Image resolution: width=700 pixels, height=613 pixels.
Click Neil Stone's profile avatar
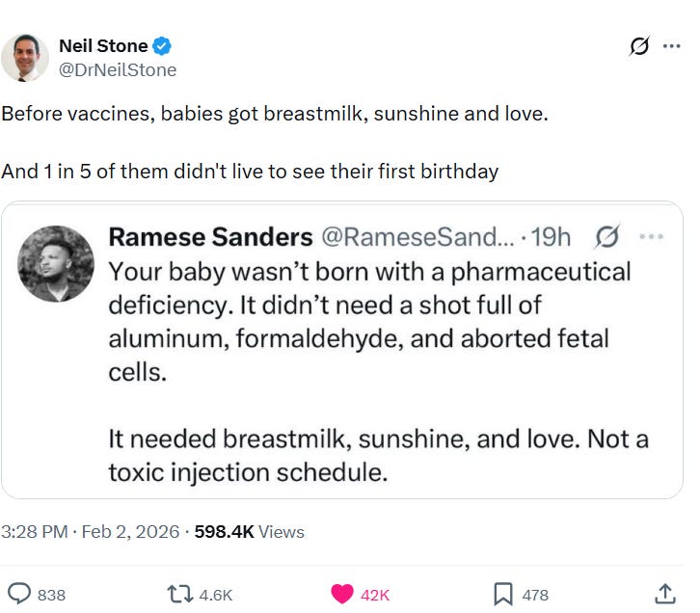(25, 57)
